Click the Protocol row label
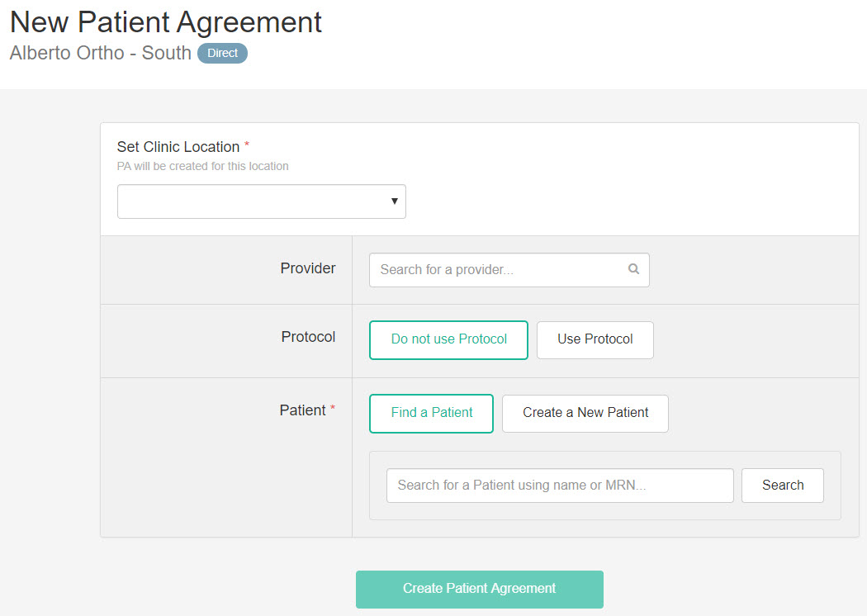 coord(308,337)
